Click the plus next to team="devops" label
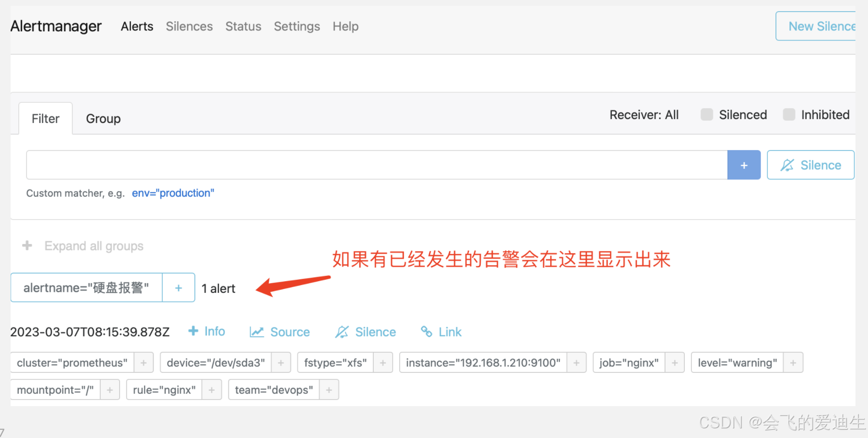This screenshot has height=438, width=868. pyautogui.click(x=329, y=390)
